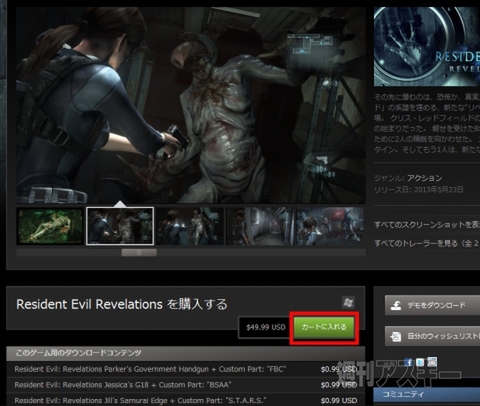Open the Parker's Government Handgun DLC row
480x406 pixels.
click(x=186, y=369)
